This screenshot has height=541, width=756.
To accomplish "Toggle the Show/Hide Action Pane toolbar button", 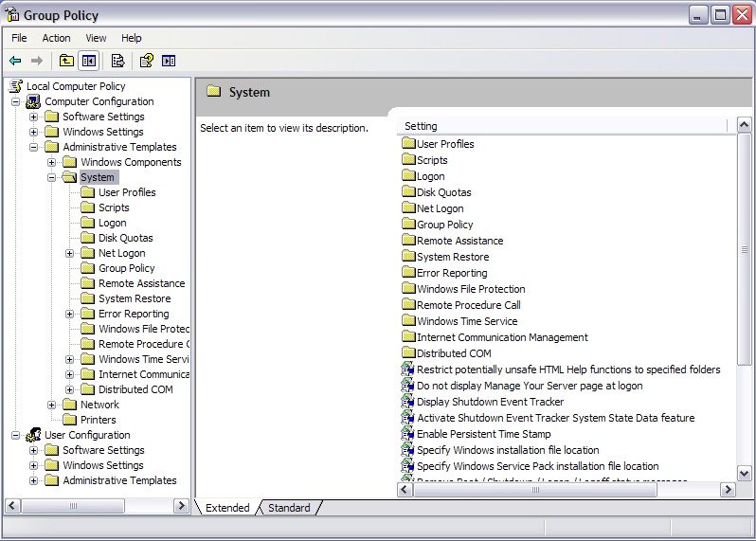I will (169, 61).
